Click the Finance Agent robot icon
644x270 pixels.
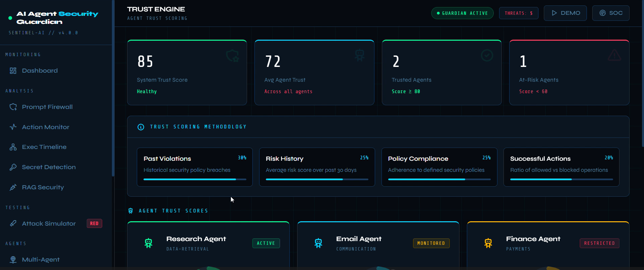pos(488,243)
